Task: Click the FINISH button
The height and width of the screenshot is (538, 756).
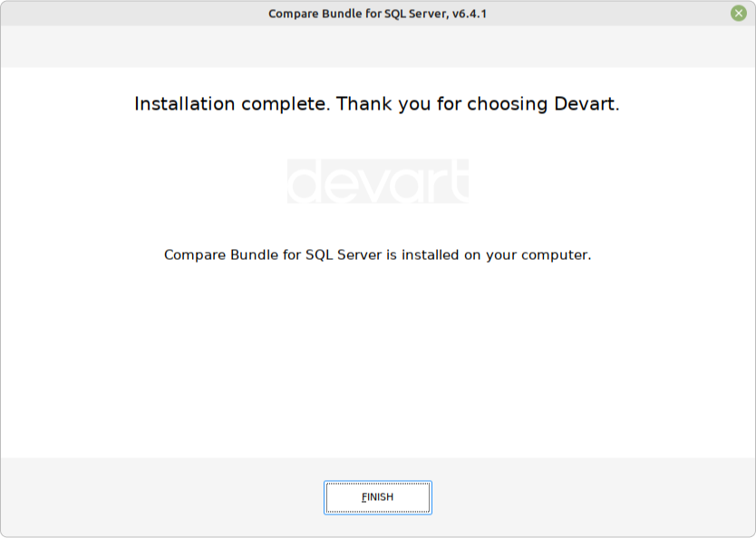Action: [x=377, y=497]
